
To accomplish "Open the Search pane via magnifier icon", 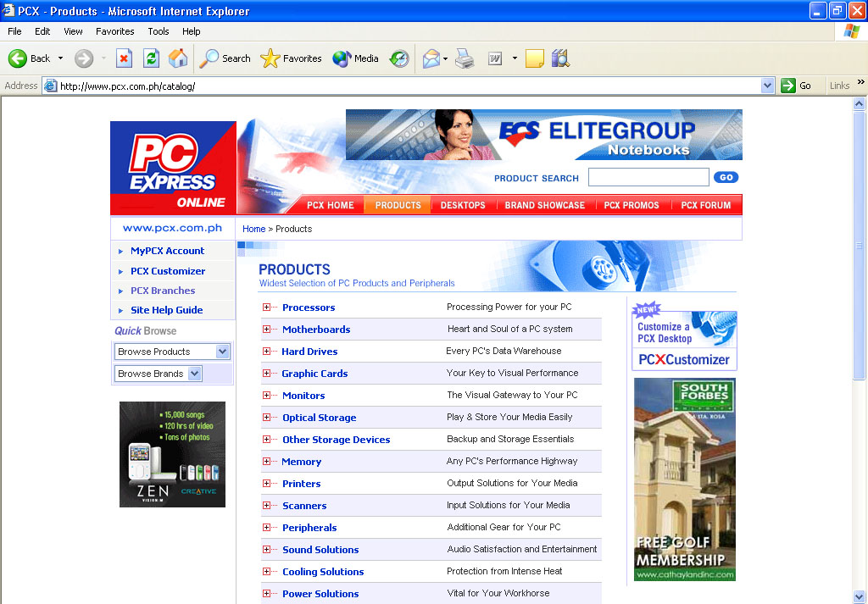I will [209, 58].
